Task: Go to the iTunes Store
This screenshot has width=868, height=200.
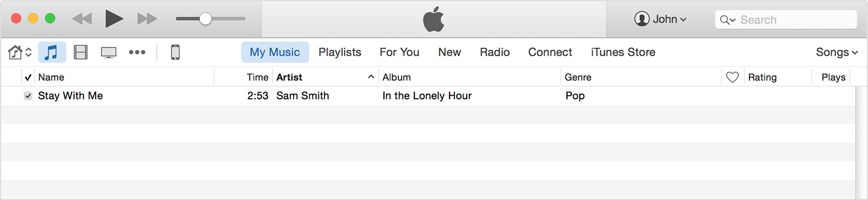Action: (x=623, y=52)
